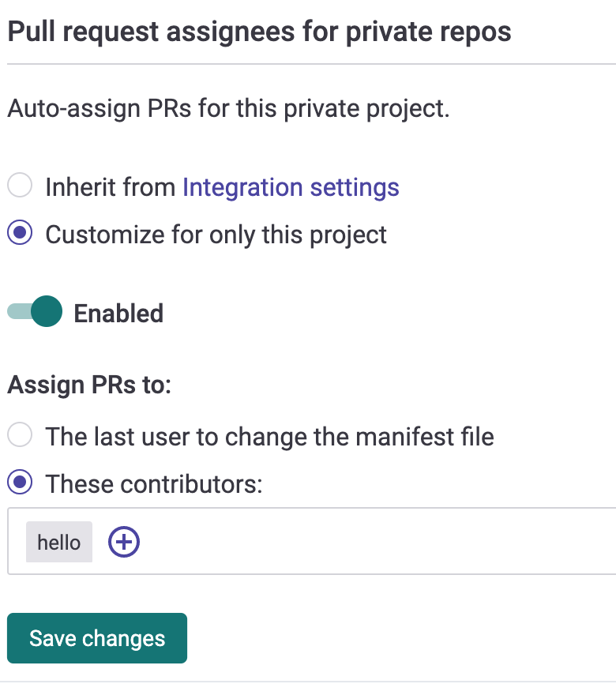
Task: Pick the These contributors assignment option
Action: click(x=19, y=483)
